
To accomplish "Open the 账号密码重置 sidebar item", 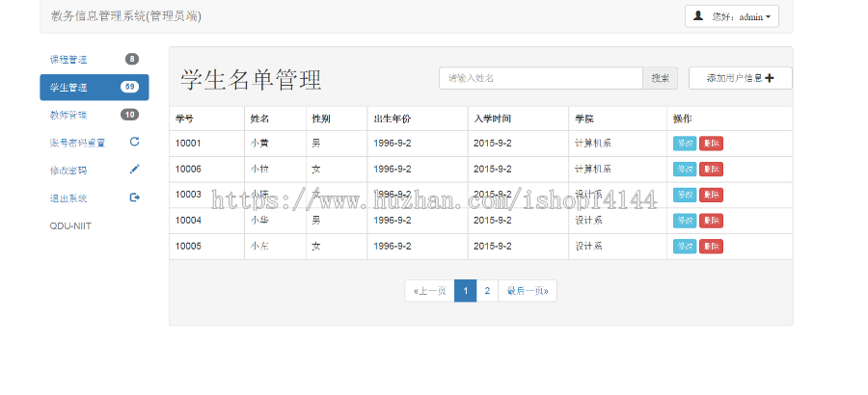I will (x=95, y=143).
